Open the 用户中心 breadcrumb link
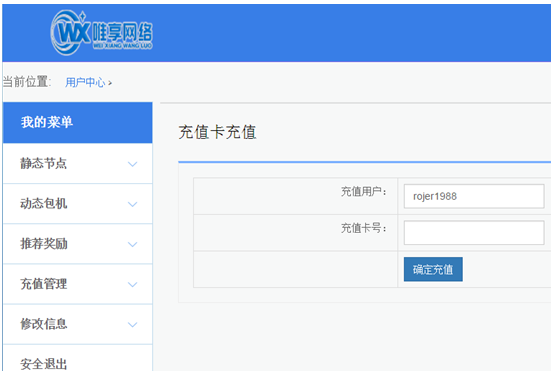Image resolution: width=553 pixels, height=373 pixels. click(85, 82)
